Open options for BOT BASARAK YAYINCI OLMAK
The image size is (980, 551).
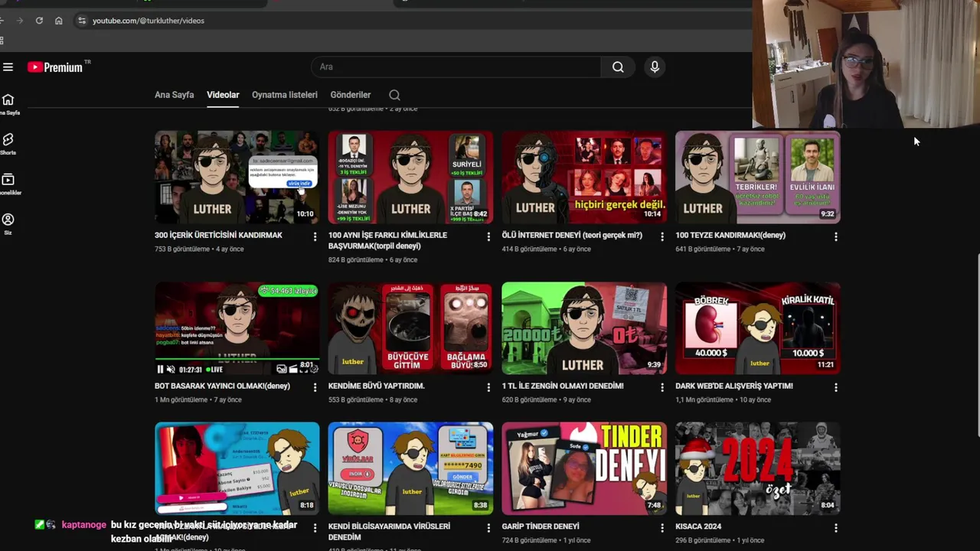pyautogui.click(x=315, y=387)
